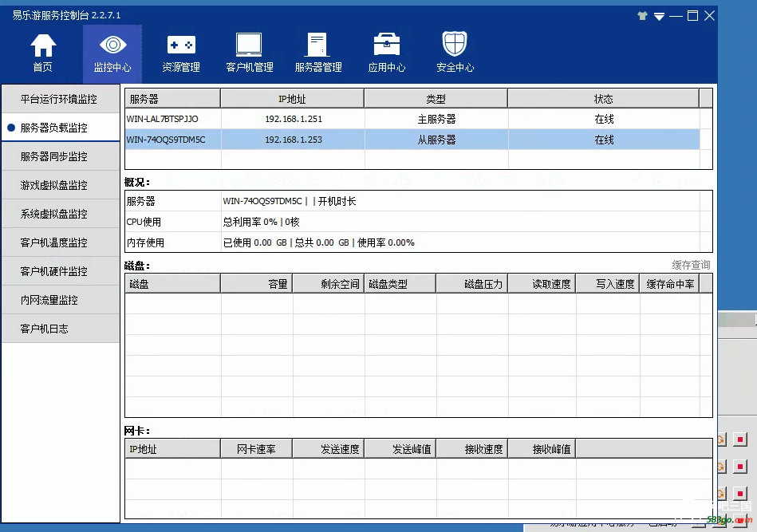This screenshot has width=757, height=532.
Task: Select 客户机温度监控 in sidebar
Action: (61, 242)
